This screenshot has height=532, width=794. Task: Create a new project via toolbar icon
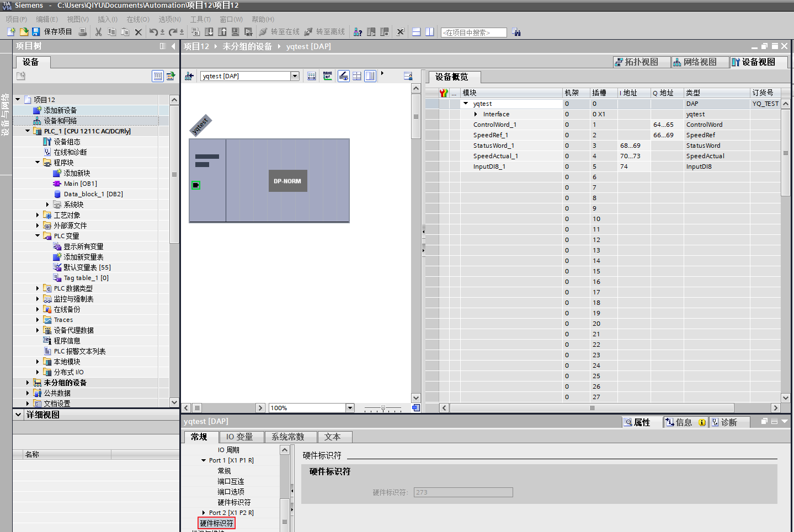click(10, 32)
